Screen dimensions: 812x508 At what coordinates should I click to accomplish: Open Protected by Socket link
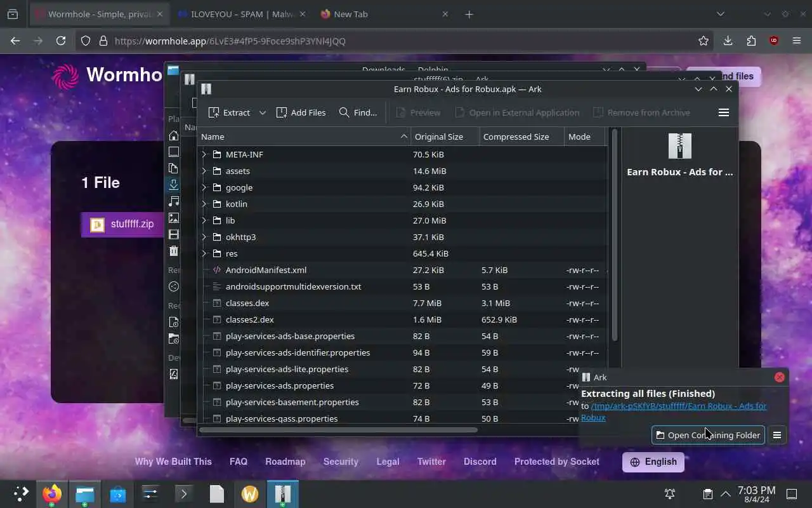tap(557, 462)
